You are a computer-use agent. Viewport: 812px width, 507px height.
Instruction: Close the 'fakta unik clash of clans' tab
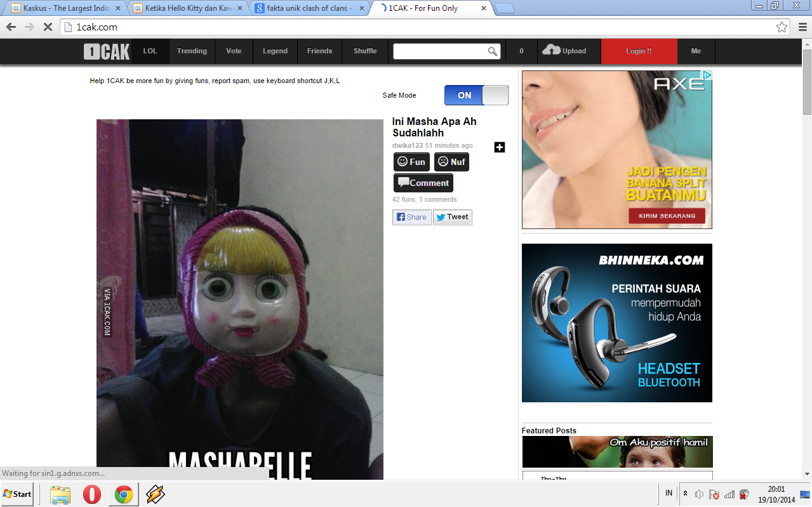pyautogui.click(x=362, y=8)
